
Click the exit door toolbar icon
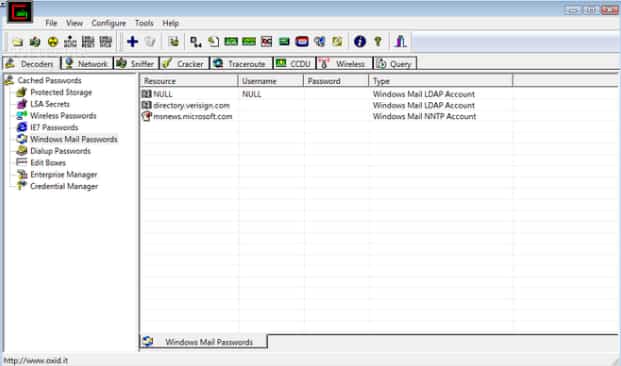pyautogui.click(x=400, y=42)
